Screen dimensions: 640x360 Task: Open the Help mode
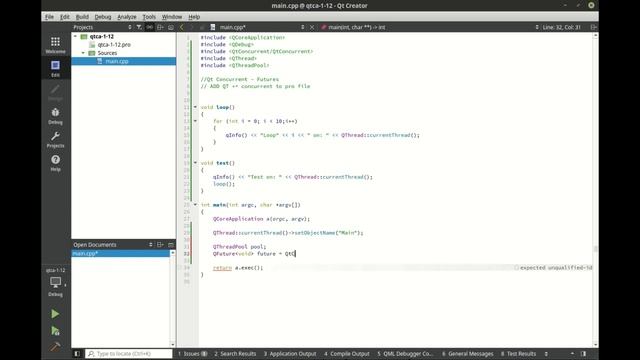56,163
